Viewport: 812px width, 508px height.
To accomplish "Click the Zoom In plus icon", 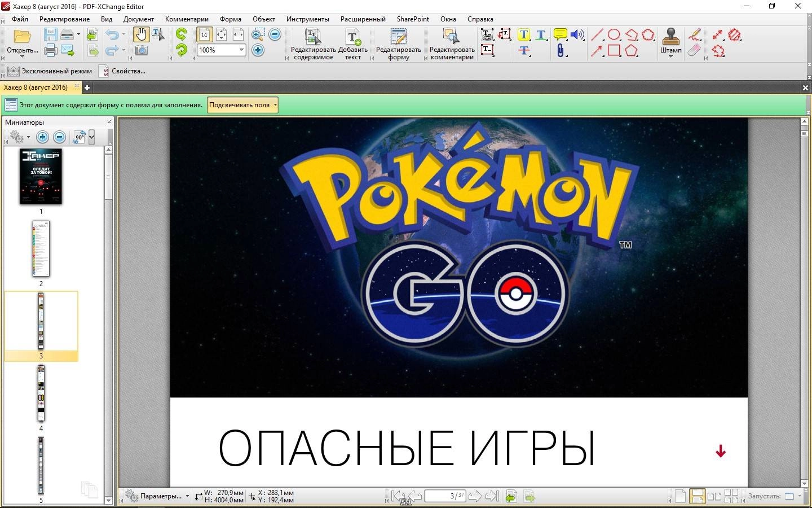I will tap(258, 51).
